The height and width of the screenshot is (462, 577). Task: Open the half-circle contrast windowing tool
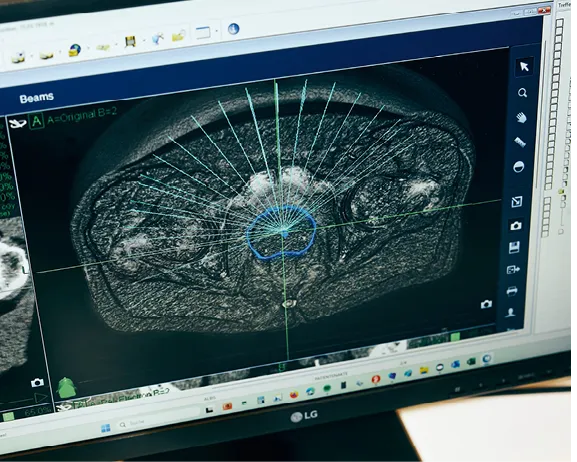[x=518, y=167]
